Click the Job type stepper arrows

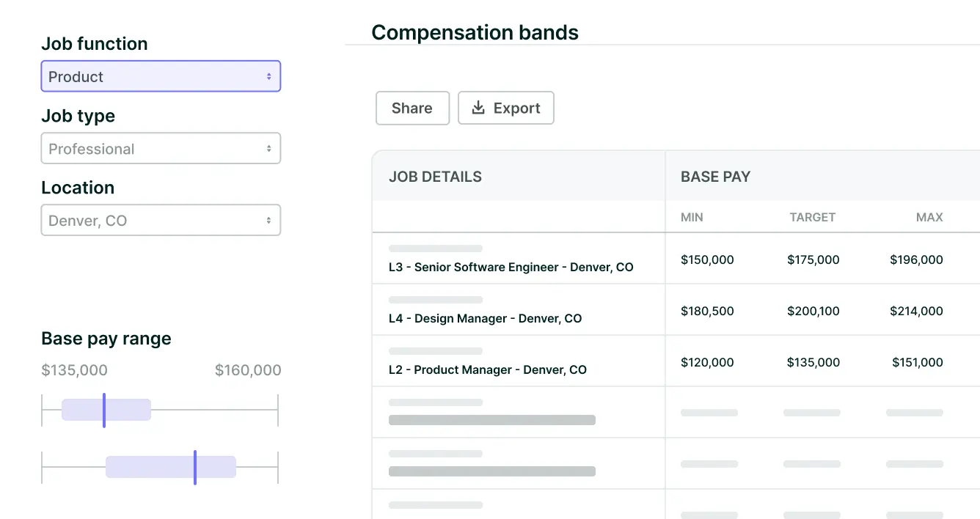tap(269, 149)
